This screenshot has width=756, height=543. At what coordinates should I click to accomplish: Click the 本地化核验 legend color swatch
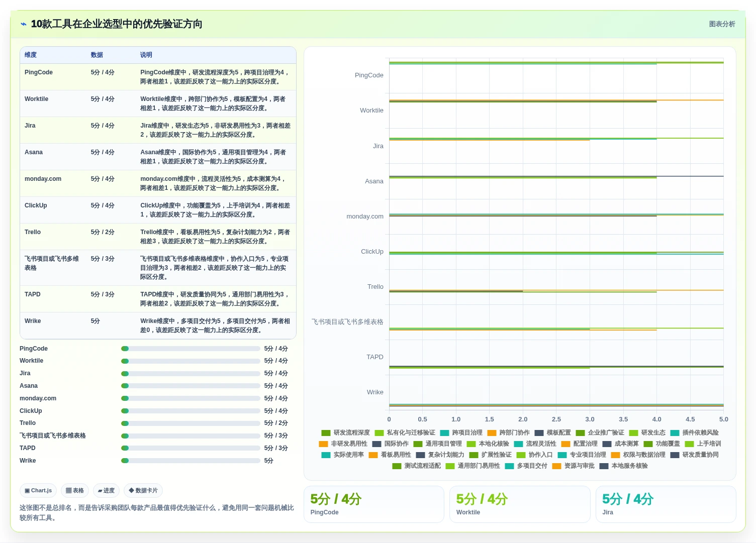(471, 444)
